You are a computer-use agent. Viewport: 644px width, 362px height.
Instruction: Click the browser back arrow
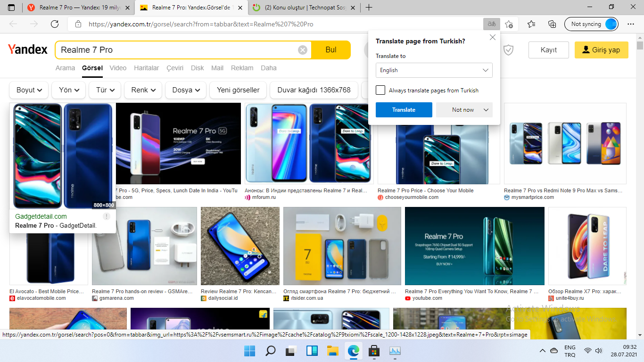pyautogui.click(x=13, y=24)
